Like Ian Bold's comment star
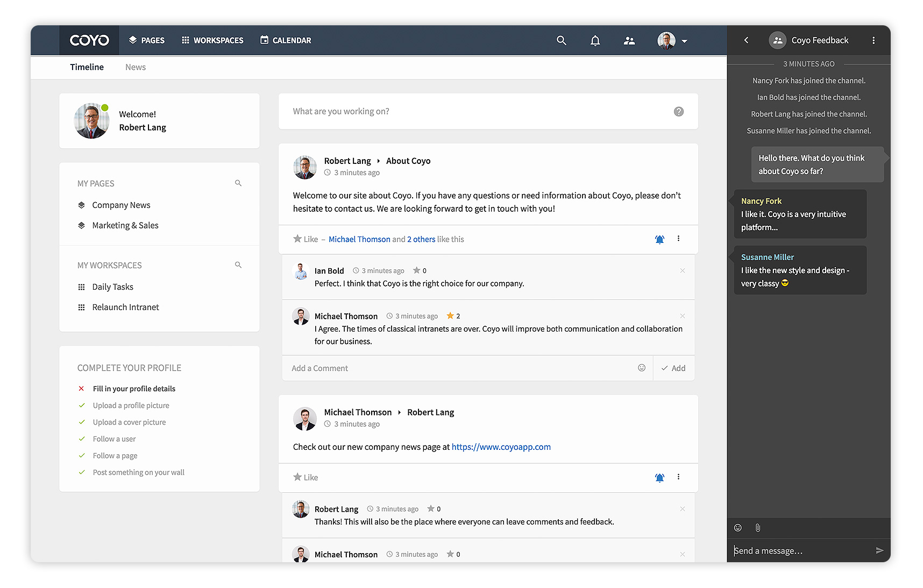Viewport: 923px width, 588px height. [416, 270]
